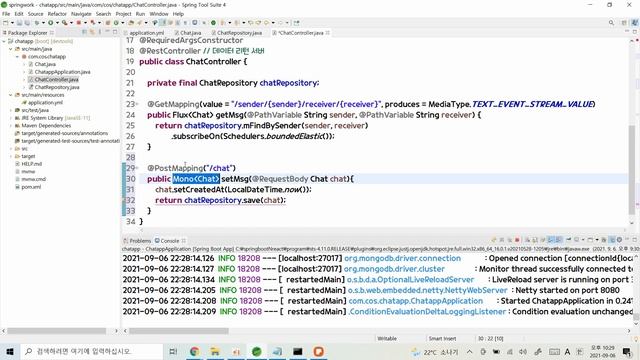Image resolution: width=640 pixels, height=360 pixels.
Task: Click the red Stop toolbar icon
Action: pyautogui.click(x=79, y=23)
